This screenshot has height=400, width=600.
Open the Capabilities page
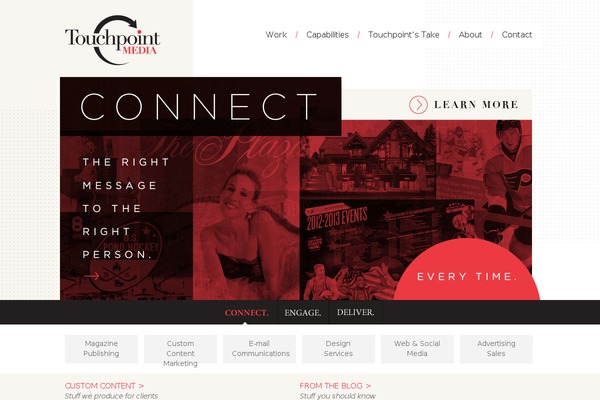pos(328,35)
